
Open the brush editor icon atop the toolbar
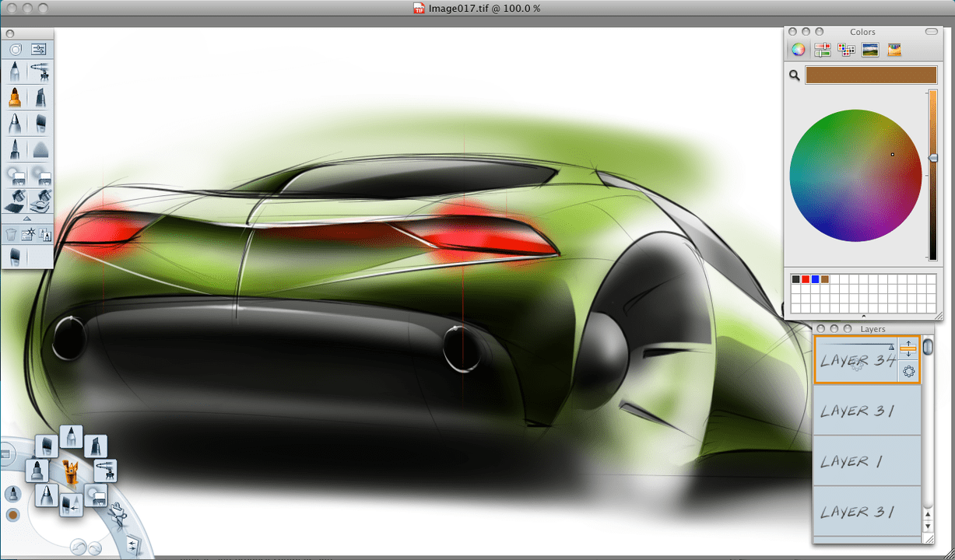pyautogui.click(x=37, y=48)
